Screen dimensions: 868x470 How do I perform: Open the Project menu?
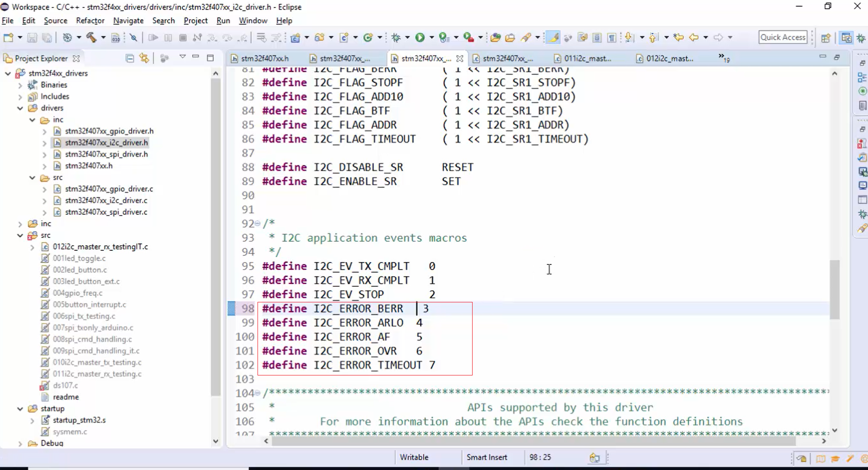click(195, 21)
